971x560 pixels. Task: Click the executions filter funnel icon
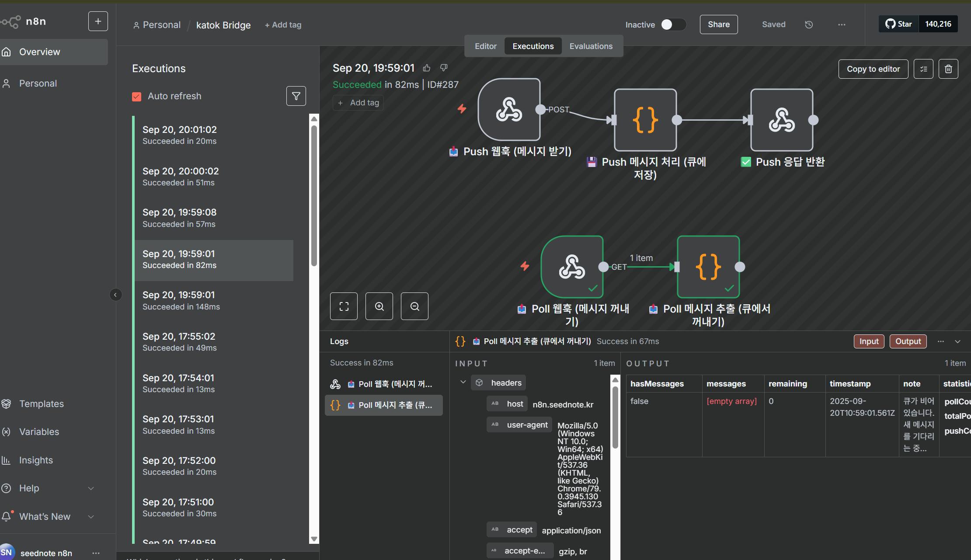(296, 96)
